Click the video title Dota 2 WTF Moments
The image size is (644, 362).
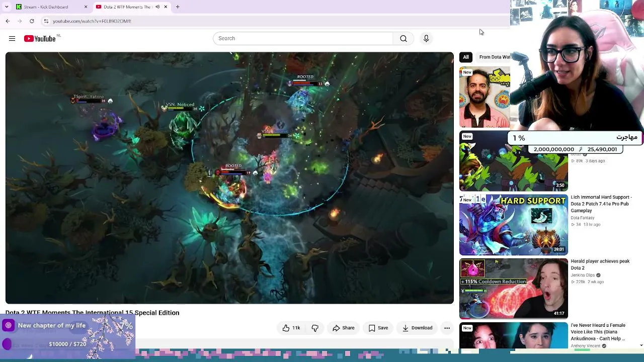[92, 313]
